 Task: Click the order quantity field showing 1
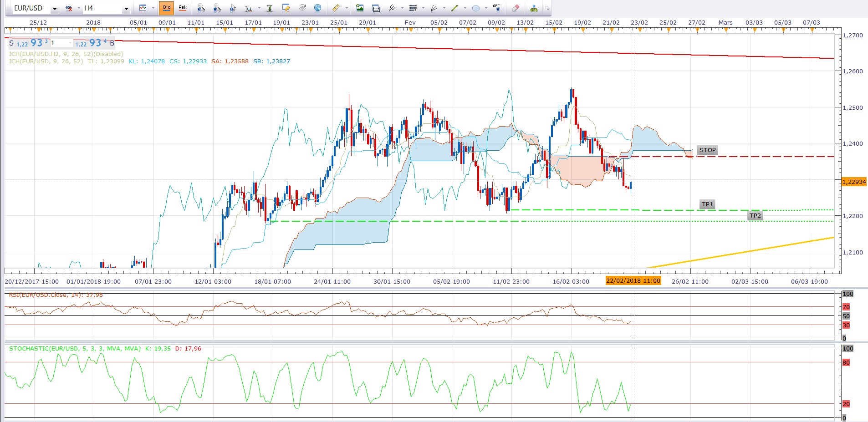tap(61, 43)
